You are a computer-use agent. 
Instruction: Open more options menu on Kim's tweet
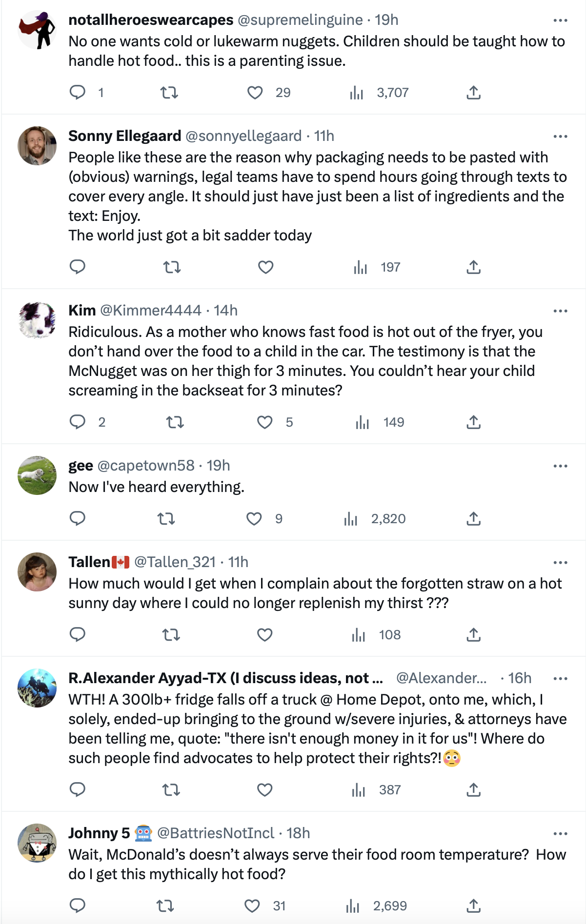(560, 311)
